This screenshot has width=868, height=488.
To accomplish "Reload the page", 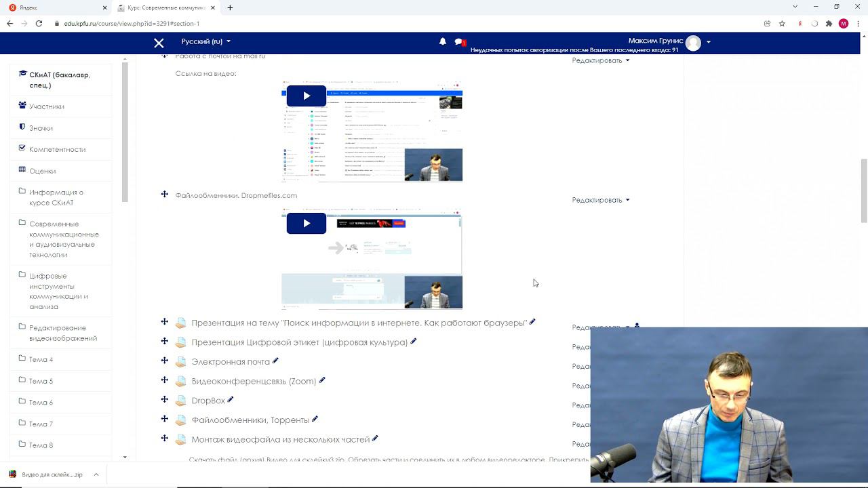I will [39, 23].
